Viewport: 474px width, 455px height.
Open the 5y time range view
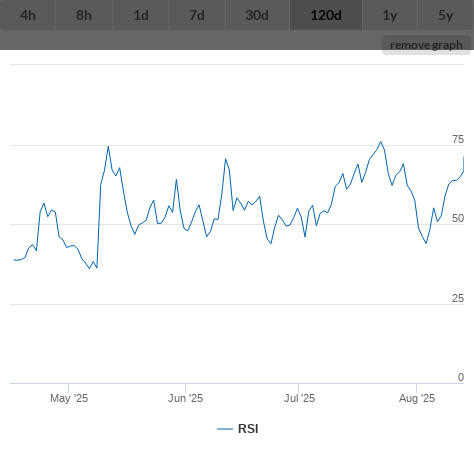pos(446,15)
